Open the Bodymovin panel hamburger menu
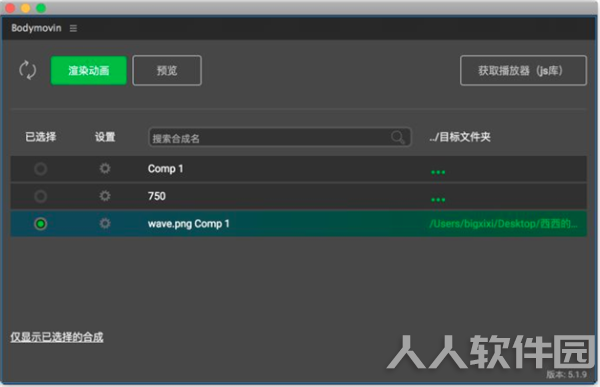This screenshot has width=600, height=387. coord(73,28)
